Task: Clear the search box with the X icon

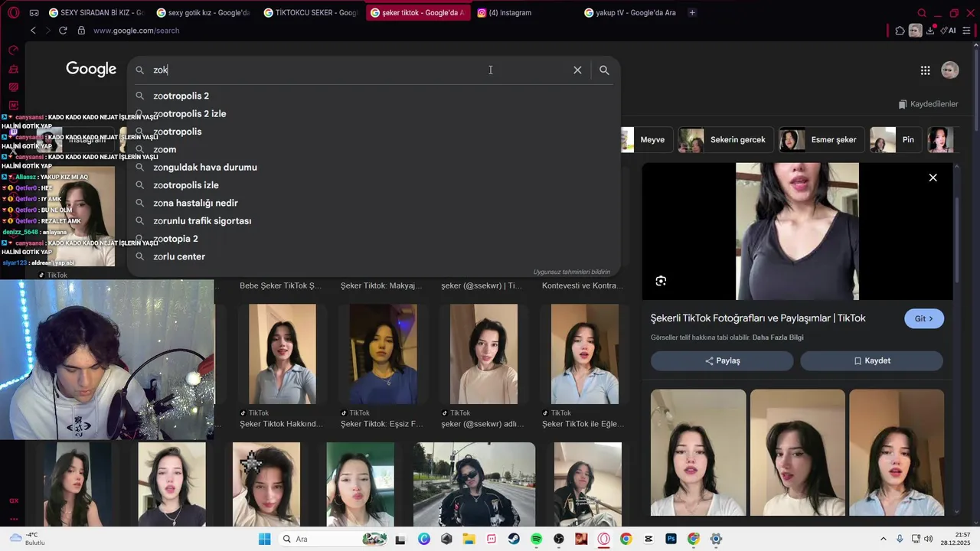Action: [577, 70]
